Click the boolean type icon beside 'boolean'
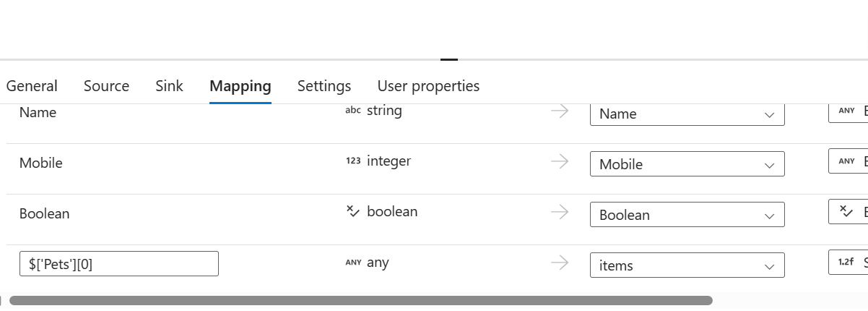The height and width of the screenshot is (311, 868). click(352, 212)
